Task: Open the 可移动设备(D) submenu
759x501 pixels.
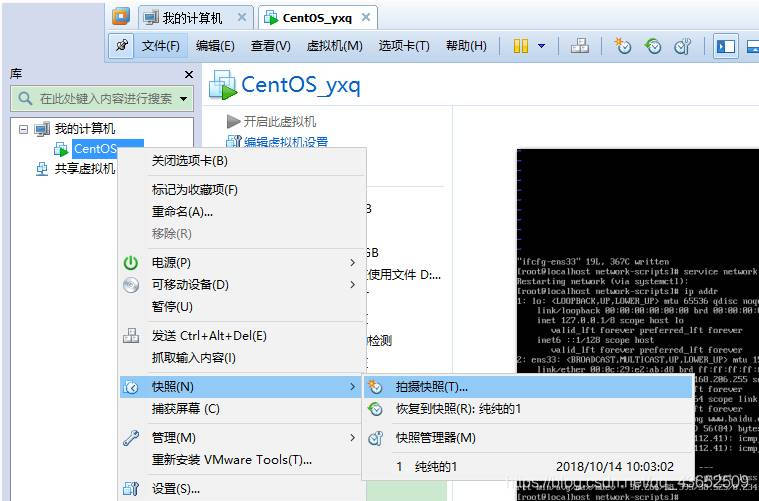Action: [242, 285]
